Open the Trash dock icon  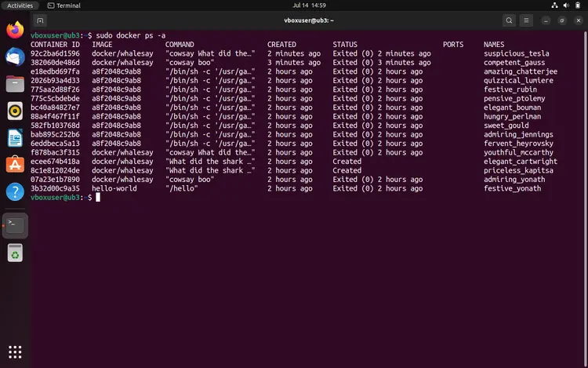(x=15, y=253)
